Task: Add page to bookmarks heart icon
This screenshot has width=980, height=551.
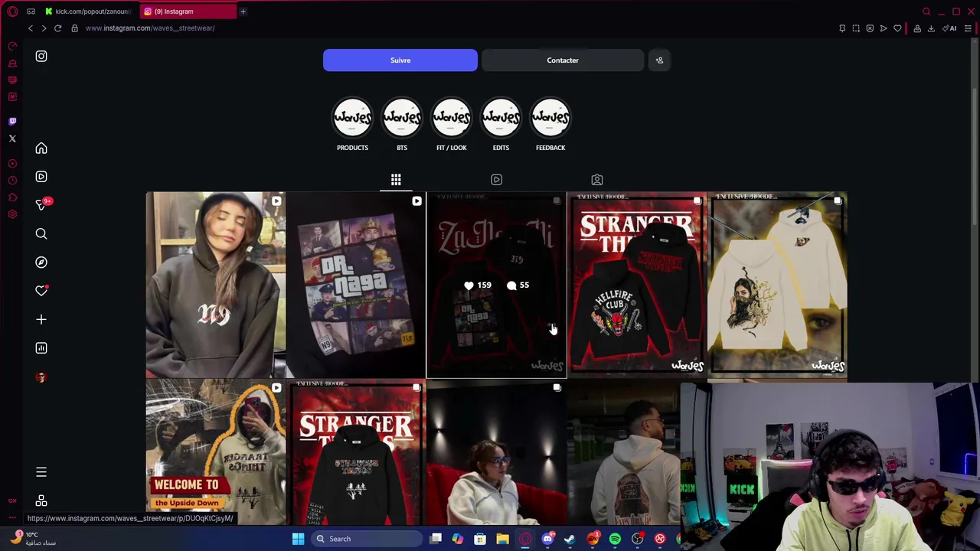Action: point(897,28)
